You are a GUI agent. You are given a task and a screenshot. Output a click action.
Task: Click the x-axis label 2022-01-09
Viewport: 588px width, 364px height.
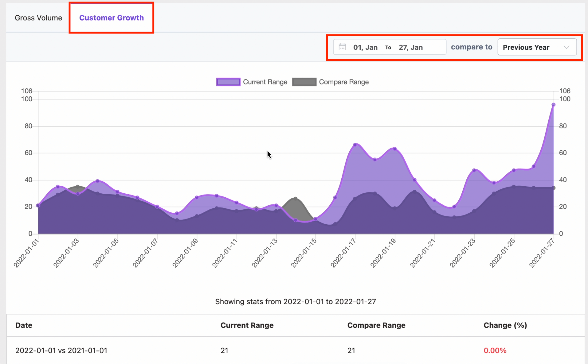coord(185,253)
